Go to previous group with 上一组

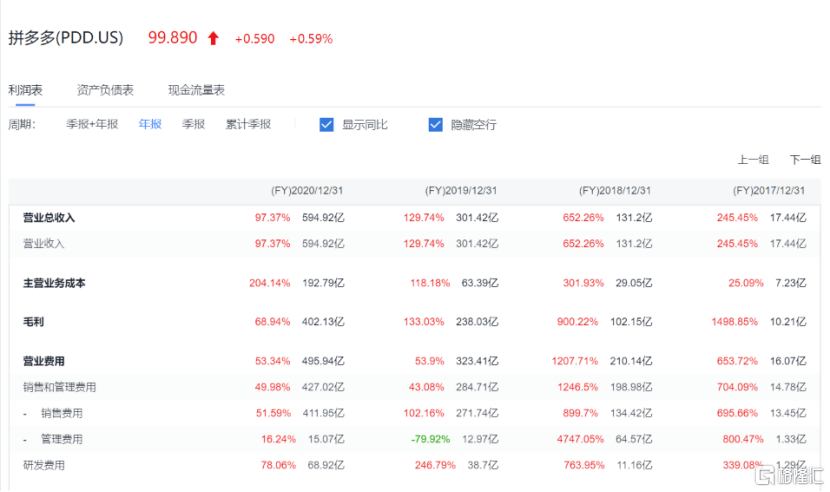tap(753, 159)
